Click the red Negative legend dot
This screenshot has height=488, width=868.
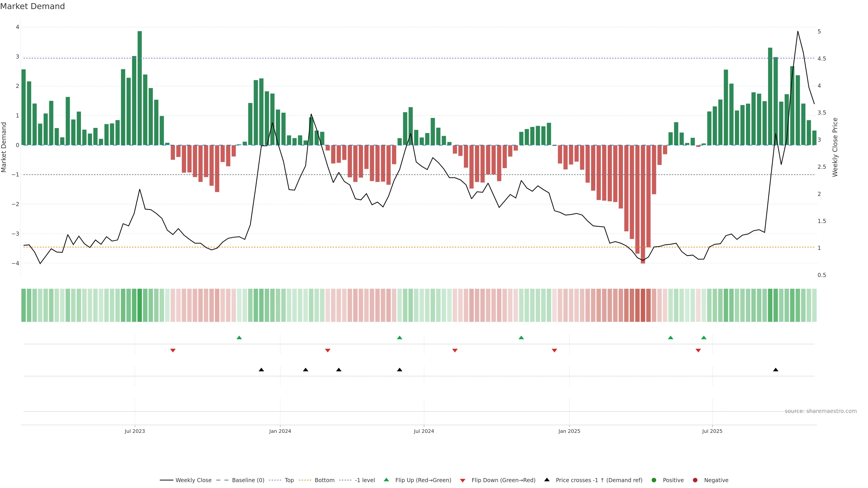695,480
